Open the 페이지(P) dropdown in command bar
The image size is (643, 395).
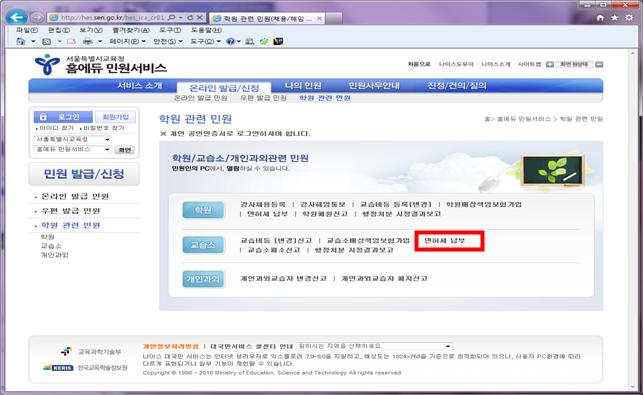coord(127,41)
